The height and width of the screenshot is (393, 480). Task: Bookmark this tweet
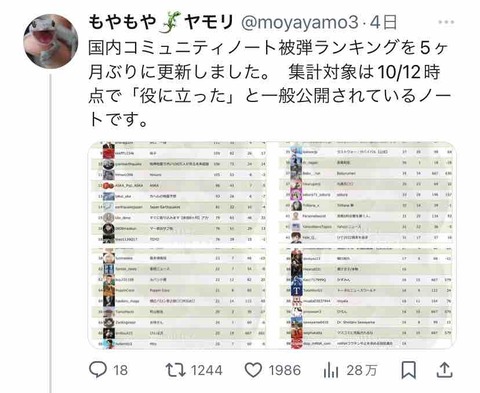coord(408,370)
